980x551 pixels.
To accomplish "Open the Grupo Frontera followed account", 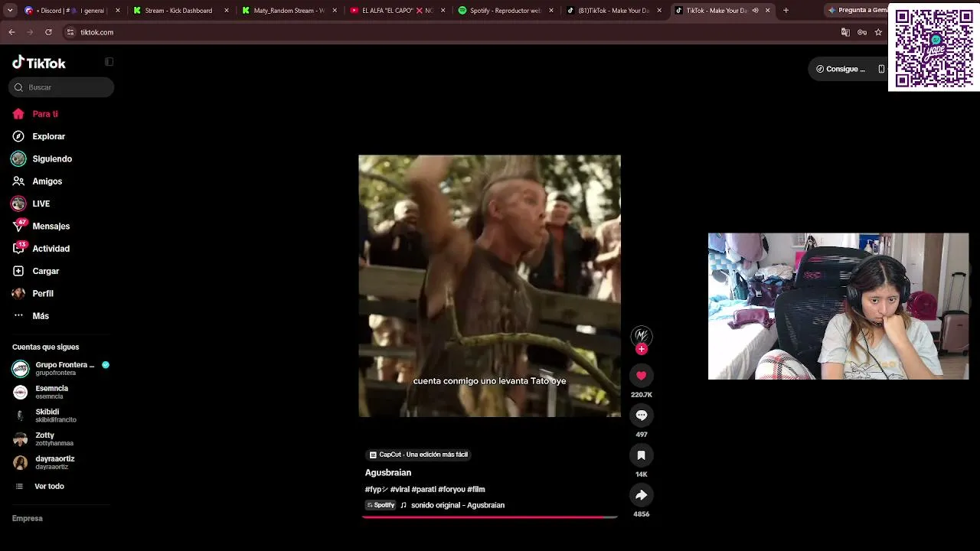I will (61, 368).
